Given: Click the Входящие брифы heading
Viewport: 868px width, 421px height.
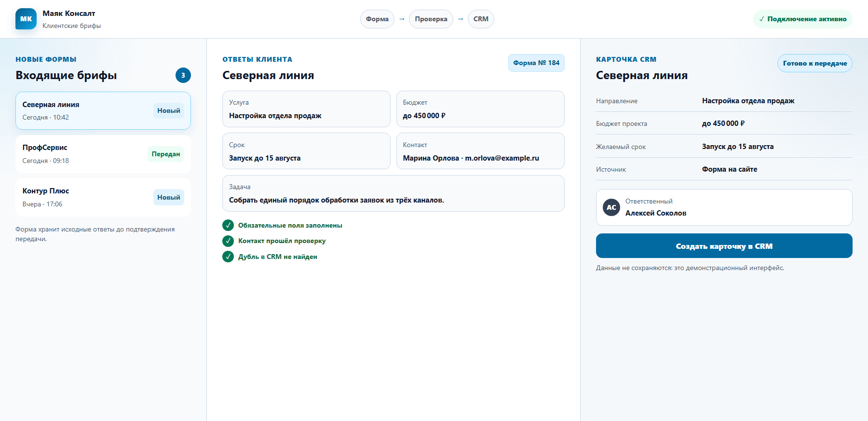Looking at the screenshot, I should tap(66, 75).
